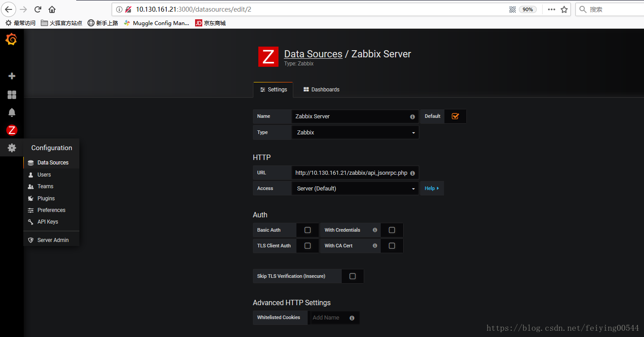Select Preferences in Configuration menu
644x337 pixels.
point(52,210)
